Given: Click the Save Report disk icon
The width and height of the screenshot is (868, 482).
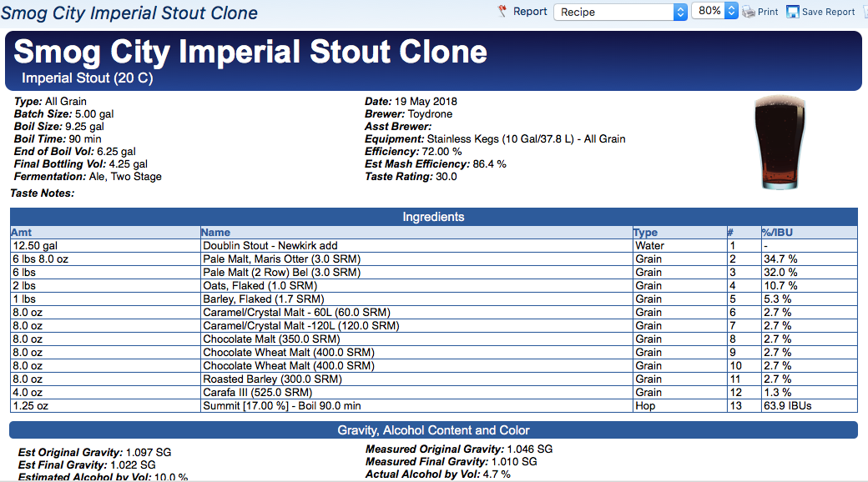Looking at the screenshot, I should coord(793,12).
